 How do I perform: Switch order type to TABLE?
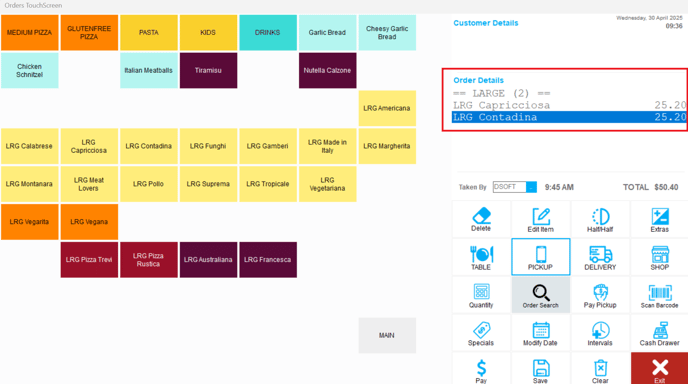coord(481,257)
